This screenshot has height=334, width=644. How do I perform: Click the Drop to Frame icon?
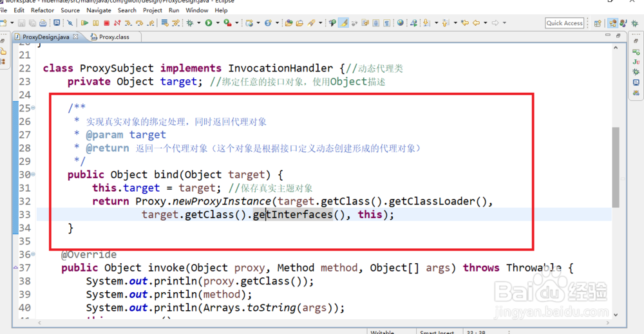pos(165,23)
